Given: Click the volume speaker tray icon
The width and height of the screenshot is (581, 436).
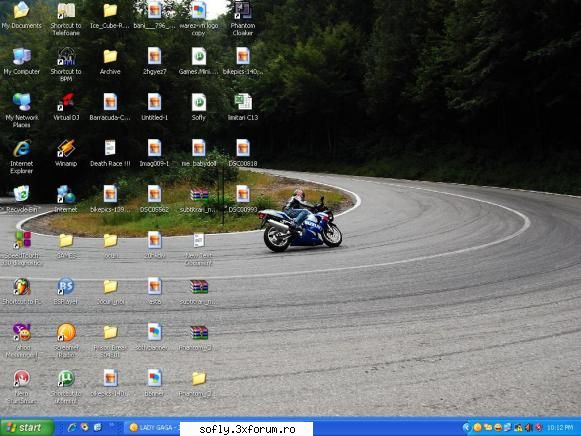Looking at the screenshot, I should (529, 428).
